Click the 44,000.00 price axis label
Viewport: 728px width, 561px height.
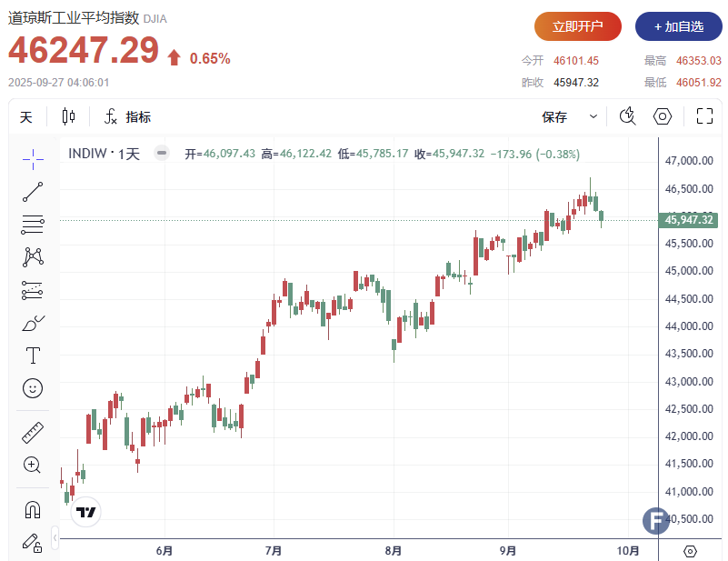pyautogui.click(x=689, y=326)
